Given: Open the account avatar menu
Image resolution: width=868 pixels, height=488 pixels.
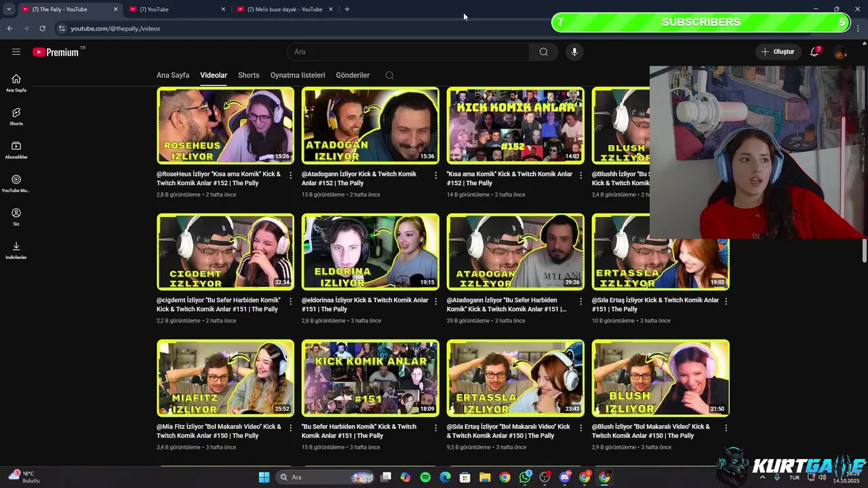Looking at the screenshot, I should pyautogui.click(x=840, y=52).
